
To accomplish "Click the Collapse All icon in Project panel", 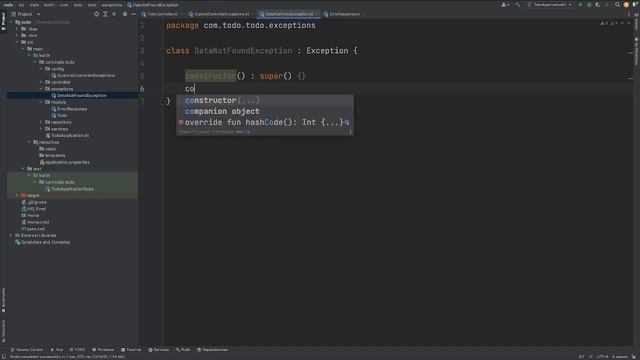I will [114, 14].
